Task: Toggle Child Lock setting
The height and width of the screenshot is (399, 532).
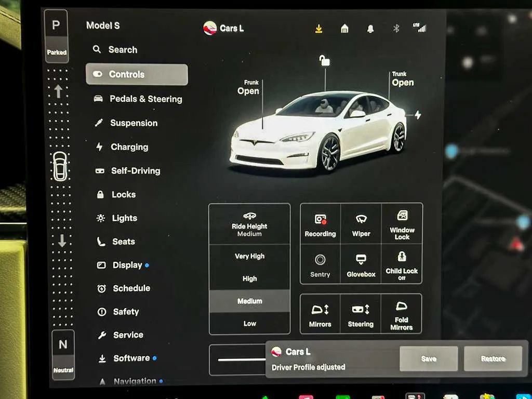Action: click(402, 265)
